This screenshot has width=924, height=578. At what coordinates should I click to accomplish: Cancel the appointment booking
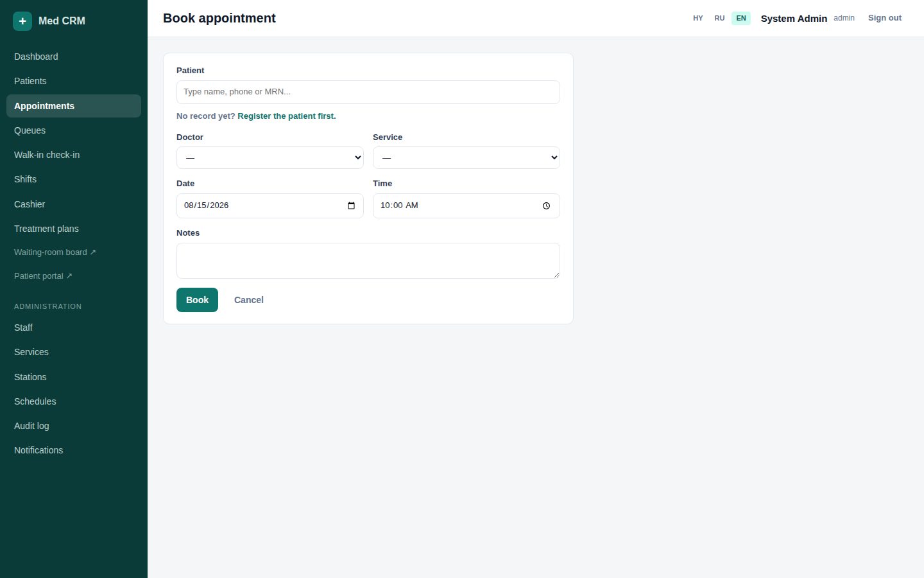point(249,300)
